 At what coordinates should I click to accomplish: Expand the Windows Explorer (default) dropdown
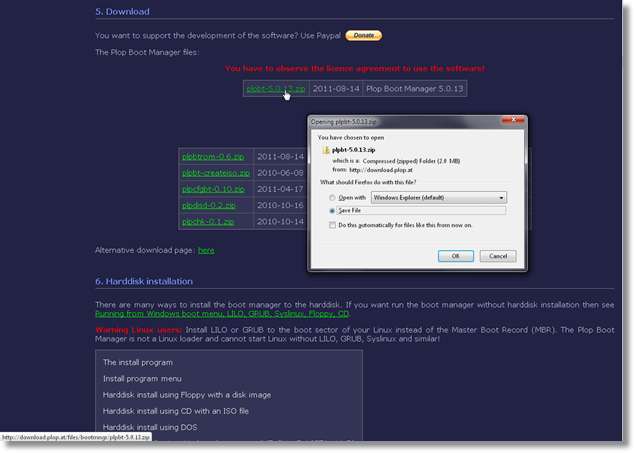click(439, 198)
